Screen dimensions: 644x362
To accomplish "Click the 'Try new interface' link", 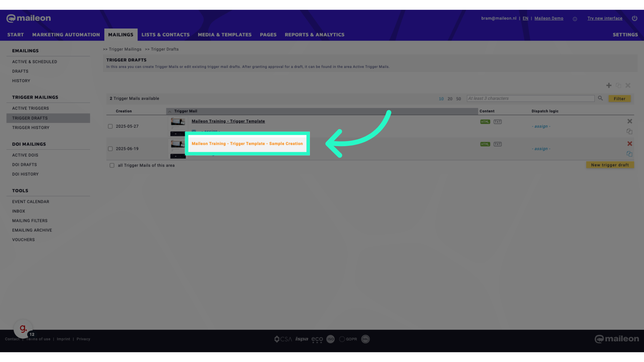I will coord(604,18).
